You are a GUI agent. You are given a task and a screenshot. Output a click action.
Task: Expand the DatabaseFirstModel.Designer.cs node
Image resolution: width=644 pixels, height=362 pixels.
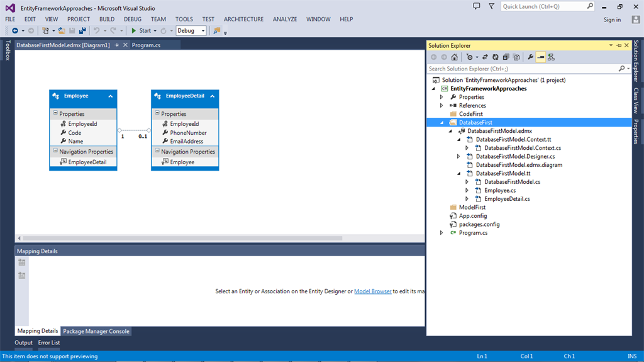tap(458, 156)
